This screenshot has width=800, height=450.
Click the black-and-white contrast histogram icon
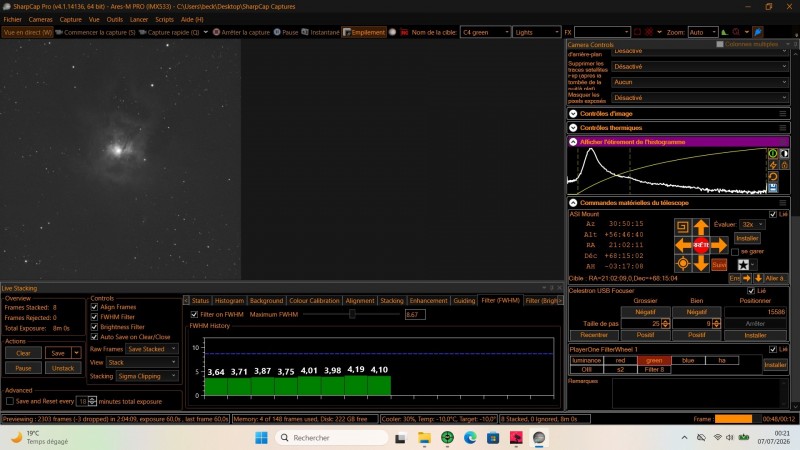[784, 153]
